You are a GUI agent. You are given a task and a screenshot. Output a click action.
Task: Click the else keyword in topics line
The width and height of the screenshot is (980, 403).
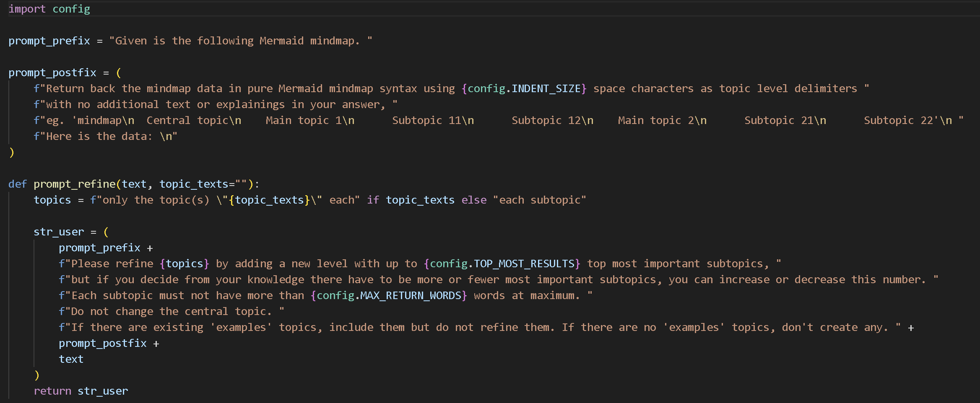pos(474,200)
